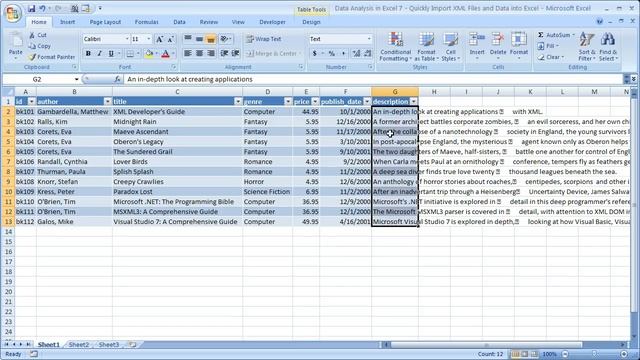Open Conditional Formatting menu
The width and height of the screenshot is (640, 360).
click(x=395, y=47)
